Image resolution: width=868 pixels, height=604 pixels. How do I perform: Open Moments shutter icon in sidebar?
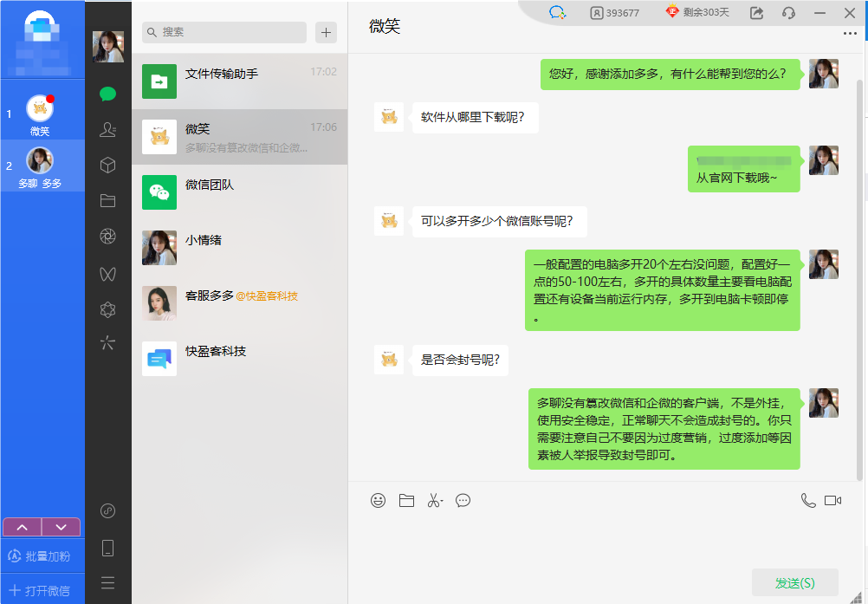(x=108, y=237)
